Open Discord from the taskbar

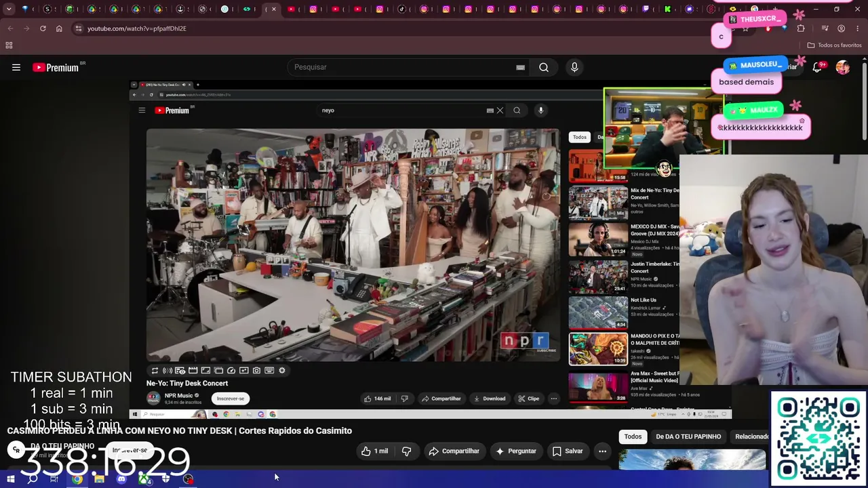[x=121, y=479]
